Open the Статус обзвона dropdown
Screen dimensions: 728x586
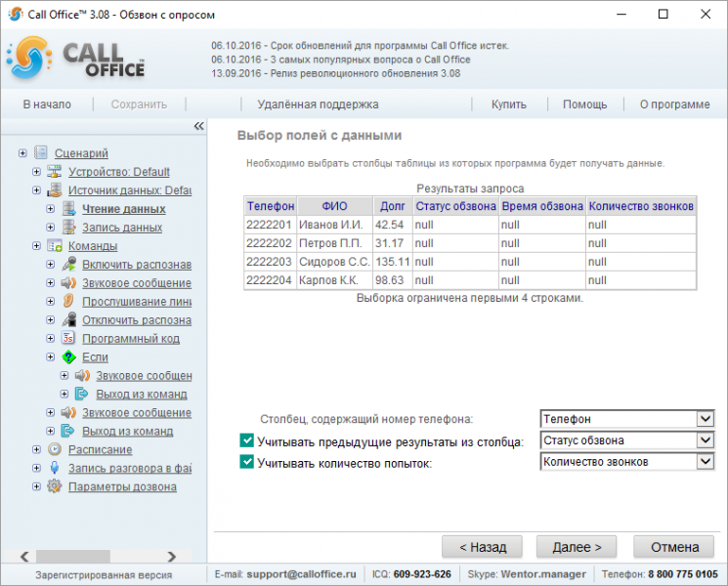click(x=706, y=440)
